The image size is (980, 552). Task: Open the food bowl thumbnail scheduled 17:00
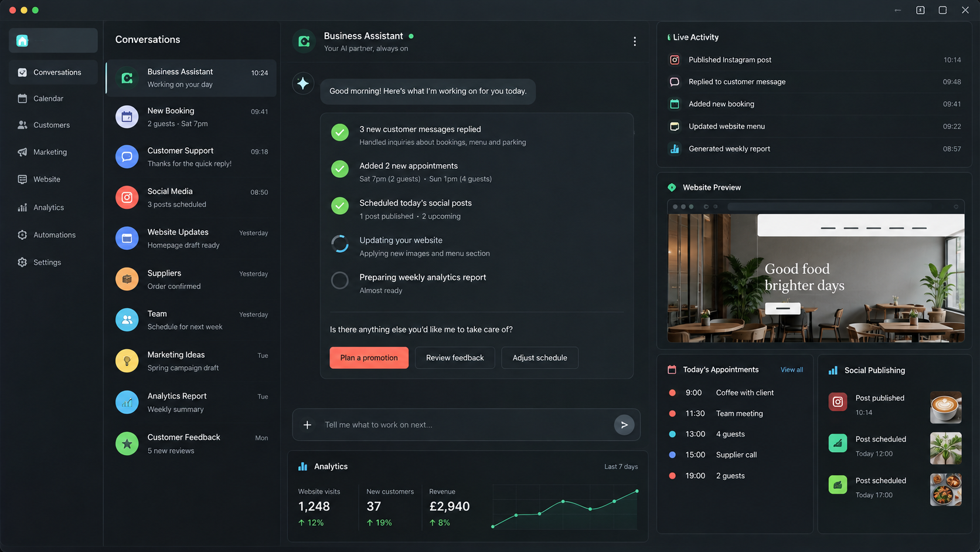(945, 489)
